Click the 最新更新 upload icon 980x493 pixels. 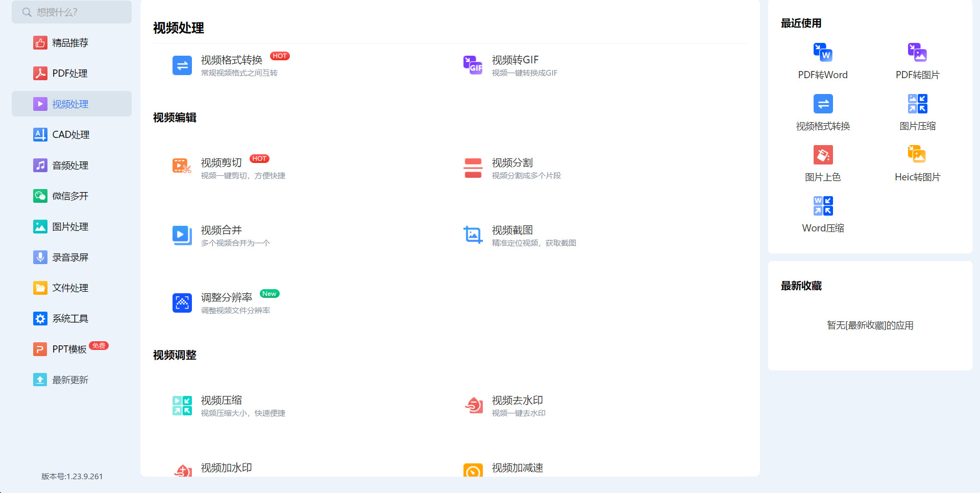(40, 380)
